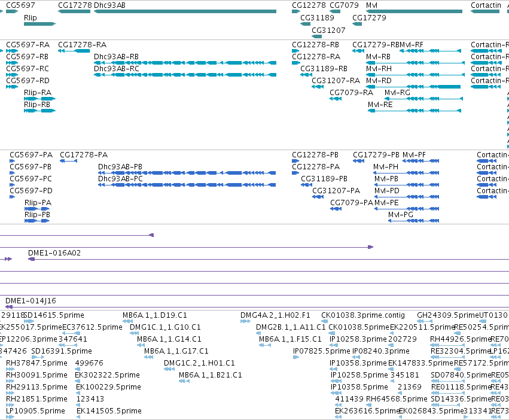Select the LP10905.5prime EST label
509x420 pixels.
(36, 411)
